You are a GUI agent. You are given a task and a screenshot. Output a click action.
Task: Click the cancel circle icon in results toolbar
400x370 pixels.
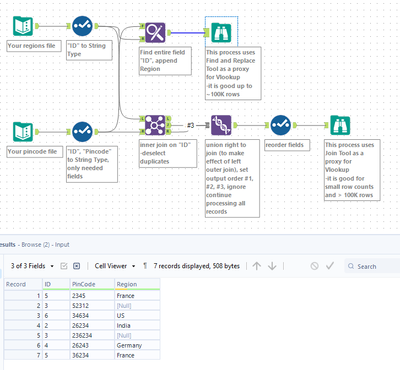(314, 266)
